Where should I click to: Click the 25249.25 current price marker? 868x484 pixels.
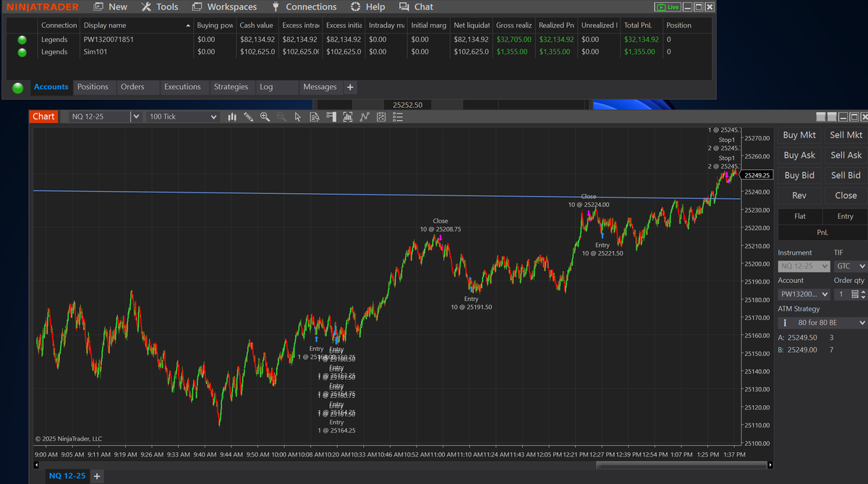click(758, 175)
